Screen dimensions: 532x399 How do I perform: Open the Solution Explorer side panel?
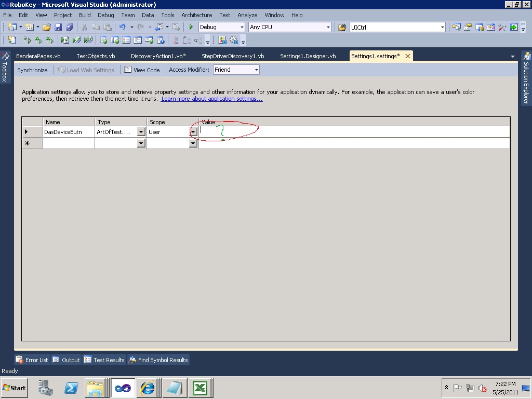tap(526, 78)
